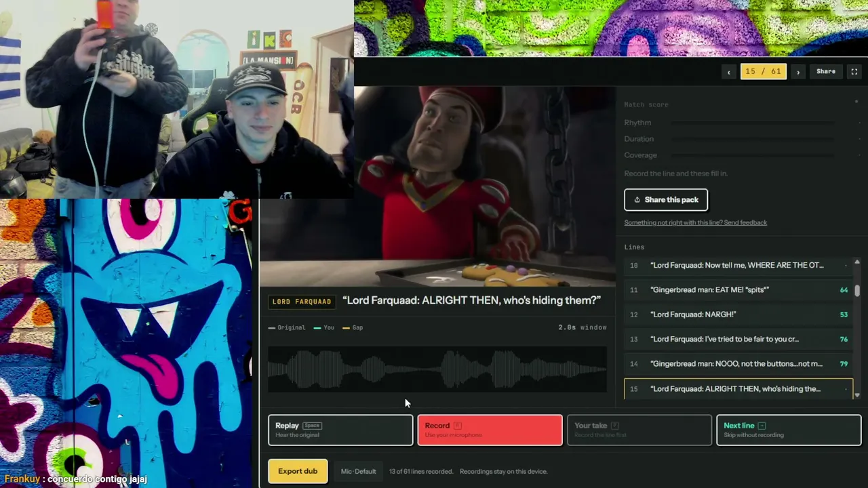This screenshot has height=488, width=868.
Task: Click the "2.0s window" label
Action: click(583, 327)
